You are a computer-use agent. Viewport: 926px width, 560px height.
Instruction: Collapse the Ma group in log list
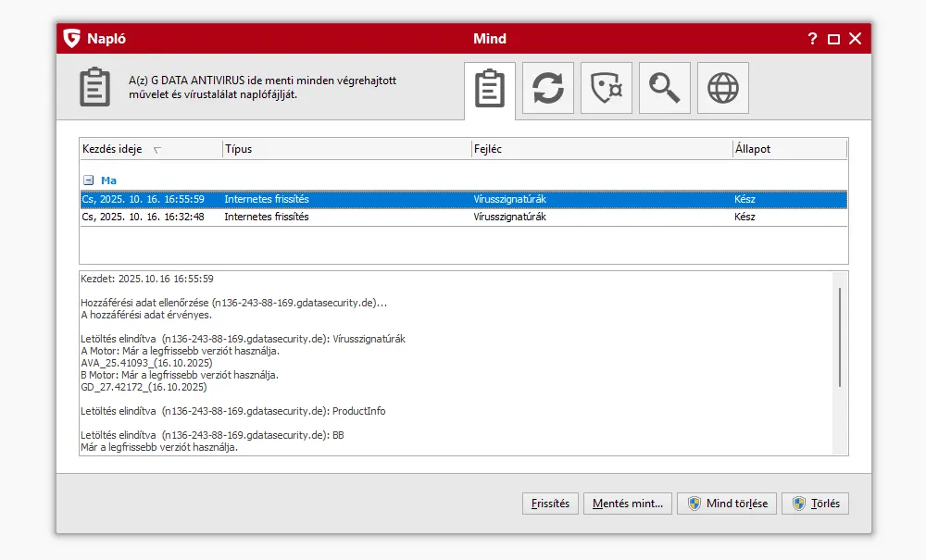point(88,180)
